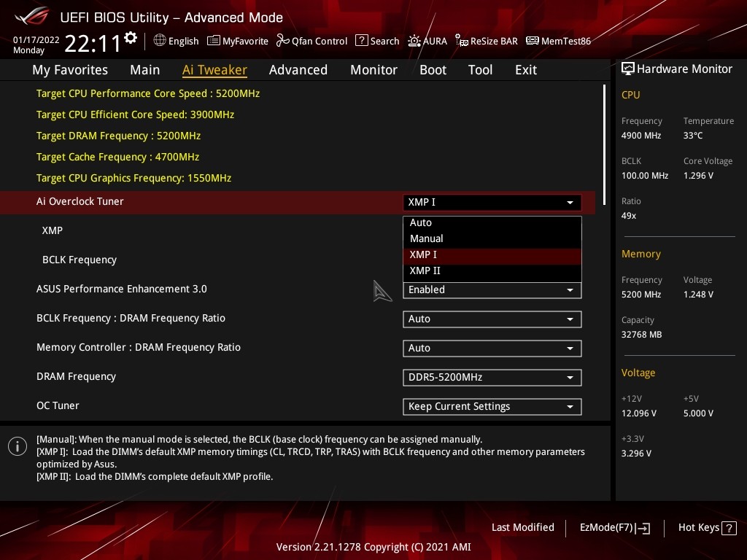Click the settings gear icon beside the clock
Image resolution: width=747 pixels, height=560 pixels.
(x=131, y=38)
